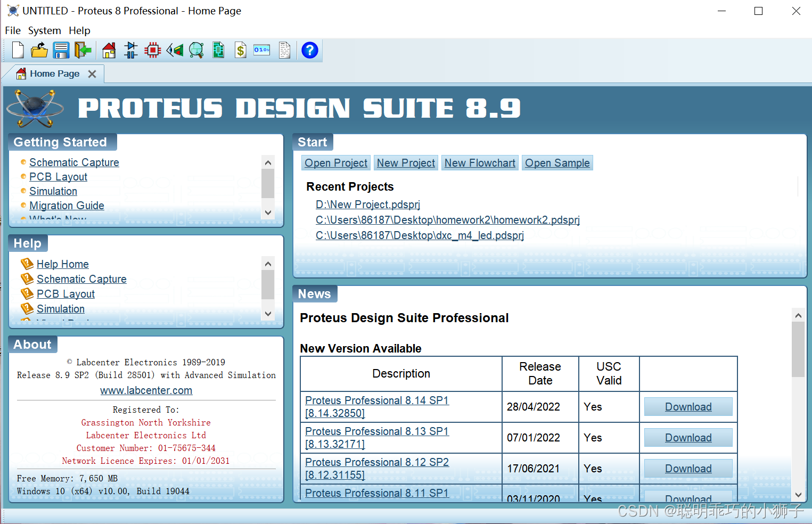The width and height of the screenshot is (812, 524).
Task: Click the Help panel scrollbar thumb
Action: point(268,285)
